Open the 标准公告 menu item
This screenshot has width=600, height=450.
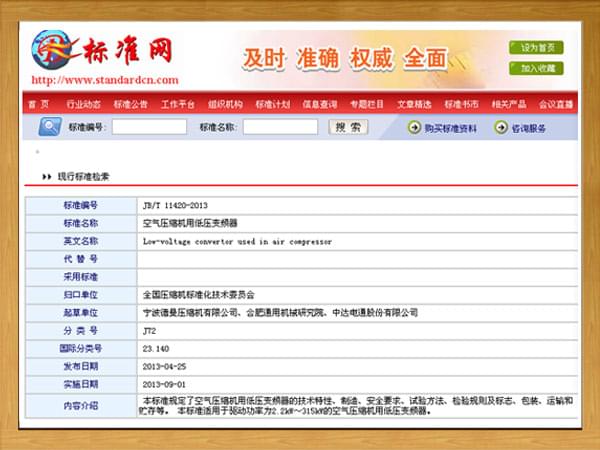click(x=130, y=104)
